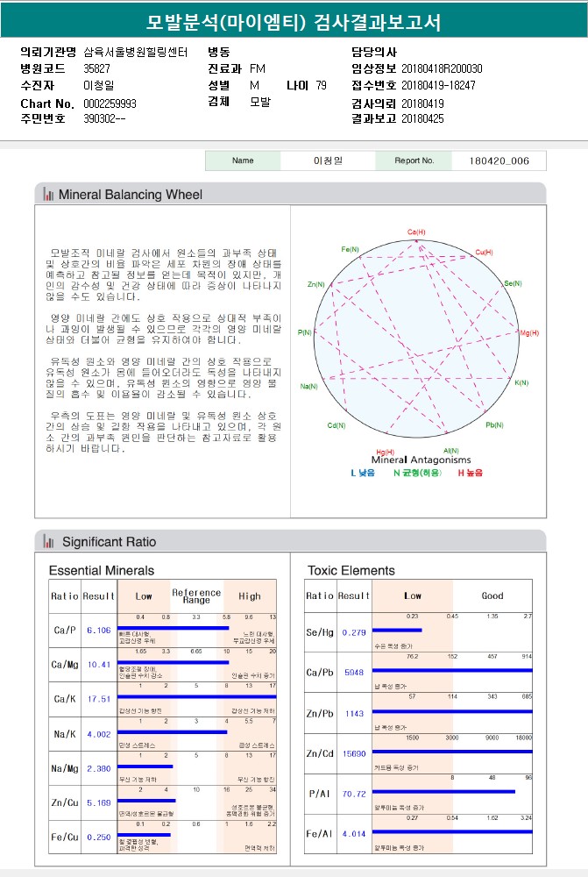588x877 pixels.
Task: Click the Mg(H) label on the wheel
Action: [x=529, y=332]
